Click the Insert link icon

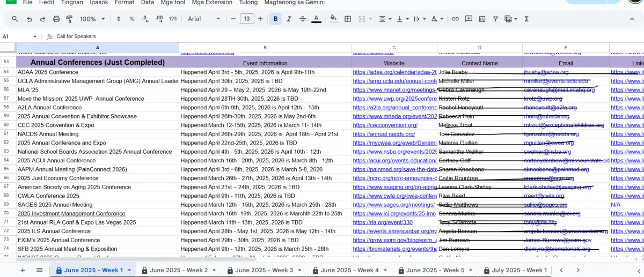pyautogui.click(x=455, y=19)
